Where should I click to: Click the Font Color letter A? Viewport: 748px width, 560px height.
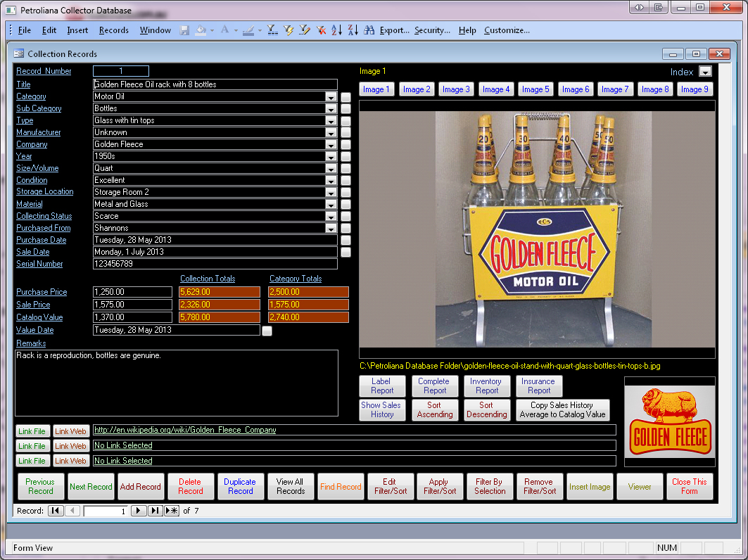coord(224,30)
